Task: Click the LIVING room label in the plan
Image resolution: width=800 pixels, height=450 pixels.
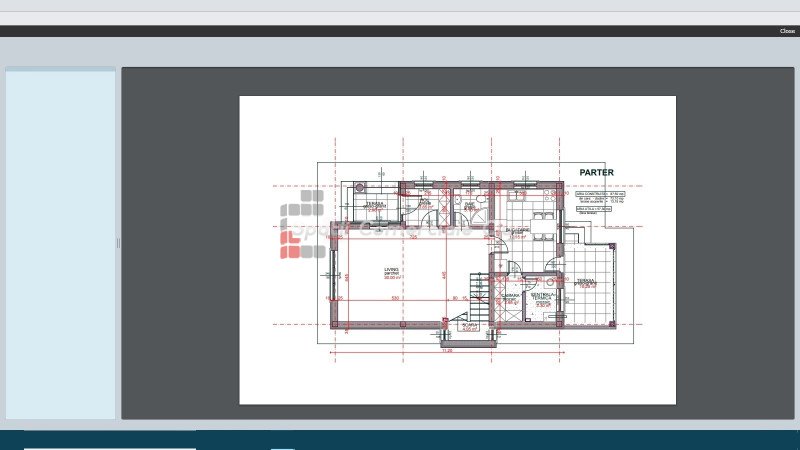Action: (x=392, y=272)
